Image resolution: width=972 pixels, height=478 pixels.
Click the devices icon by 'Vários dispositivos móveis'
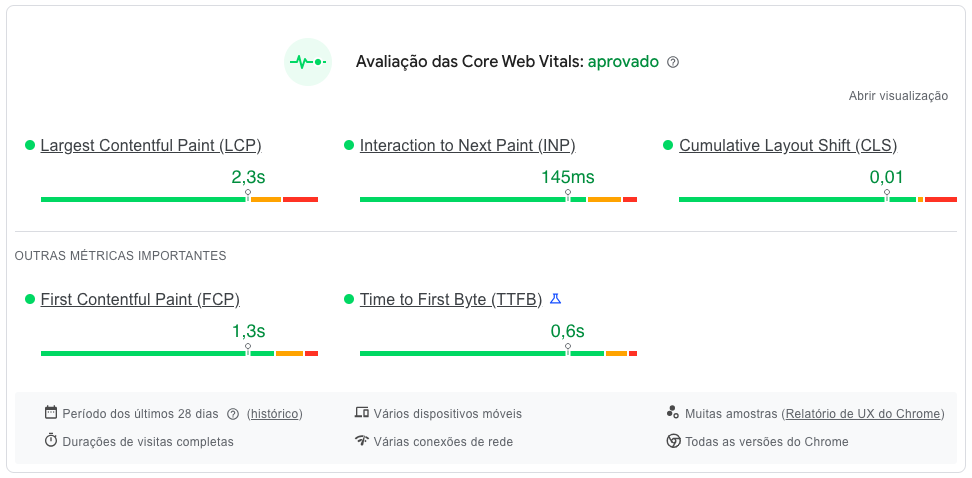tap(362, 413)
